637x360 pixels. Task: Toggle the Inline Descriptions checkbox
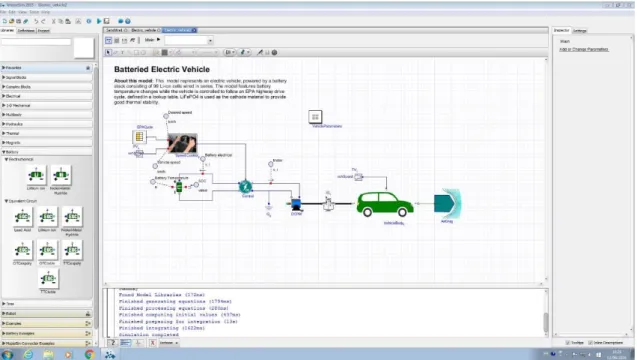(x=590, y=343)
